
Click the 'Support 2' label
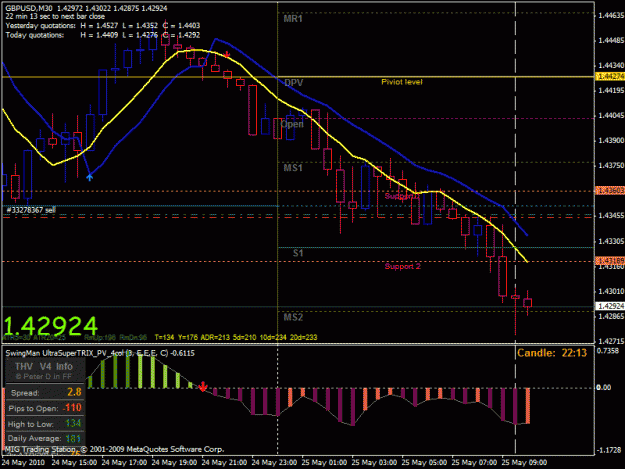click(x=403, y=266)
